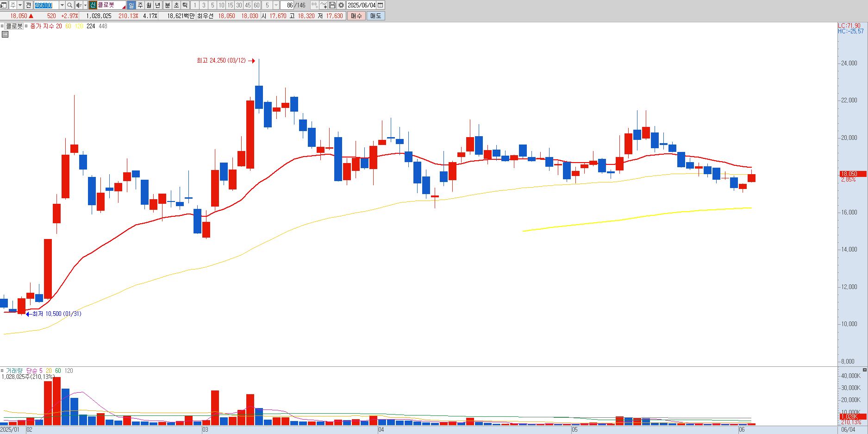Switch to weekly 주 chart period
Screen dimensions: 868x434
tap(140, 5)
